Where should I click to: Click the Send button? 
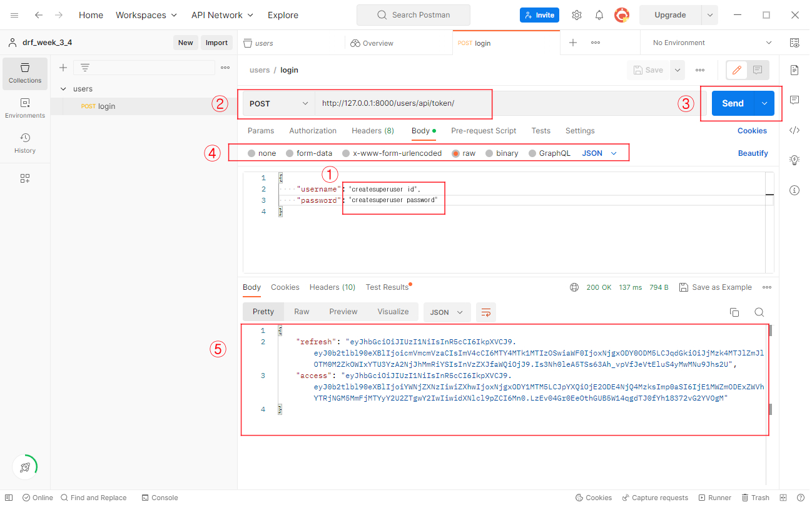733,103
